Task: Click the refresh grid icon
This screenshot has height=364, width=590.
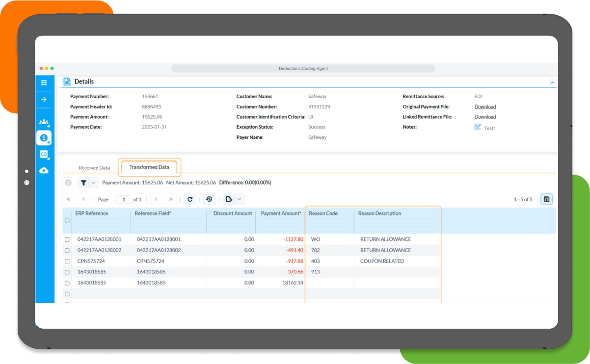Action: 190,199
